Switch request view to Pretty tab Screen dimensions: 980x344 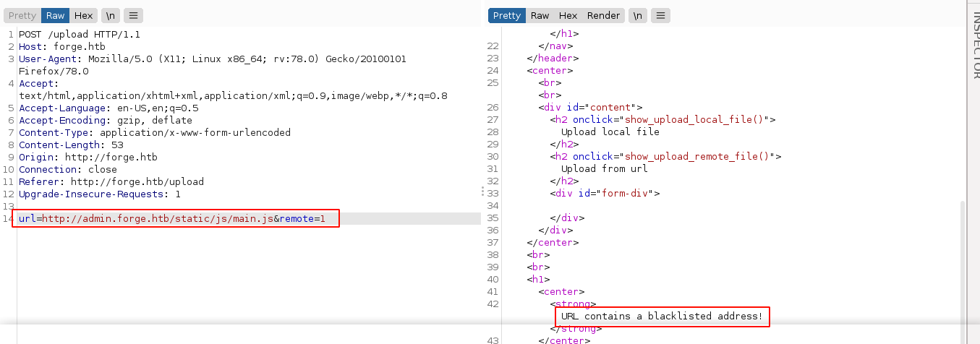[22, 15]
